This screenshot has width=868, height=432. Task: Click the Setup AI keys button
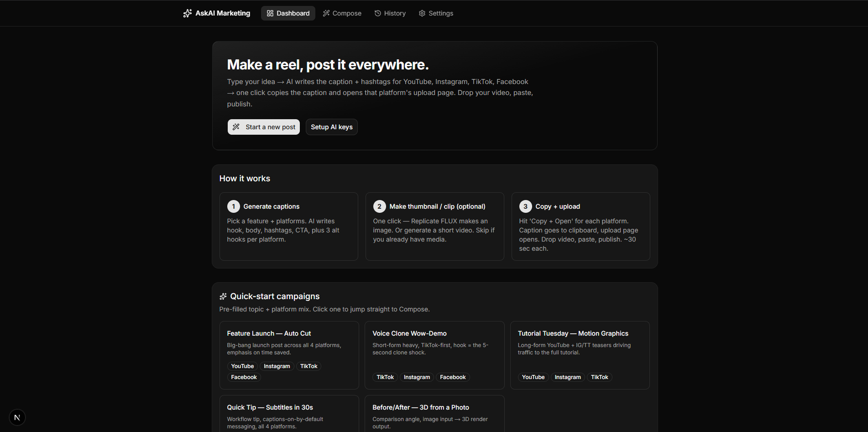332,127
